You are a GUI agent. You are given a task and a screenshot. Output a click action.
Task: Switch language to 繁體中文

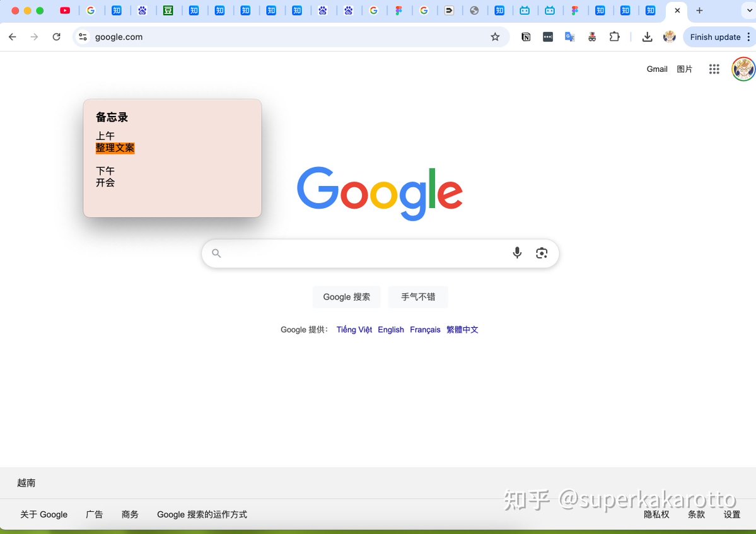[462, 330]
